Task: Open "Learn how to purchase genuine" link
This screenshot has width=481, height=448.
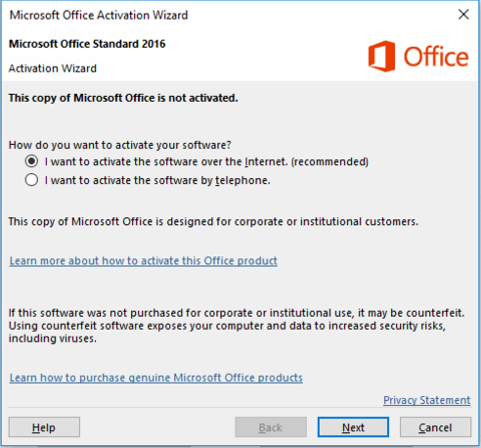Action: [156, 378]
